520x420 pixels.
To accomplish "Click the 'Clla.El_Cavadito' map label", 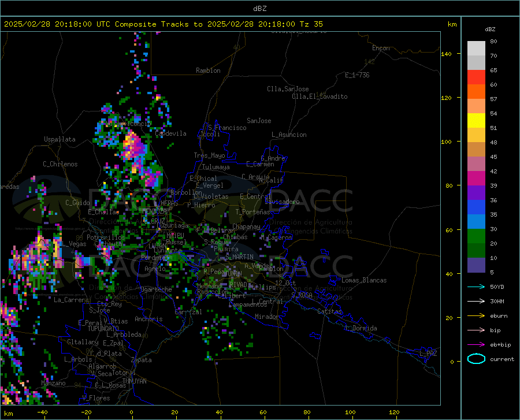I will 320,96.
